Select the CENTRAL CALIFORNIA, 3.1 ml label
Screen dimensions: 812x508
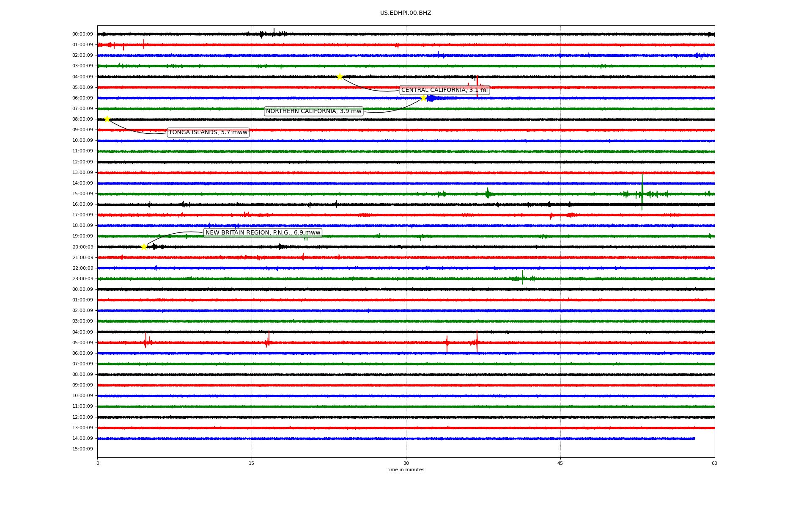[444, 90]
